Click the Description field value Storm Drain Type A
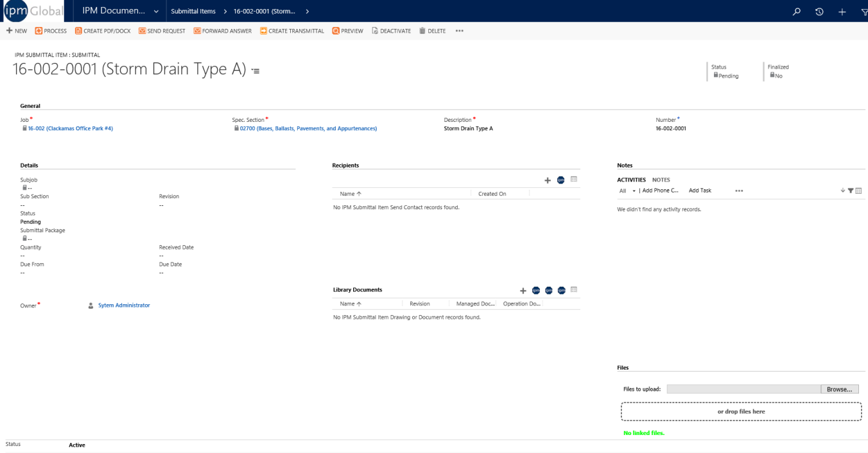This screenshot has width=868, height=453. point(469,128)
